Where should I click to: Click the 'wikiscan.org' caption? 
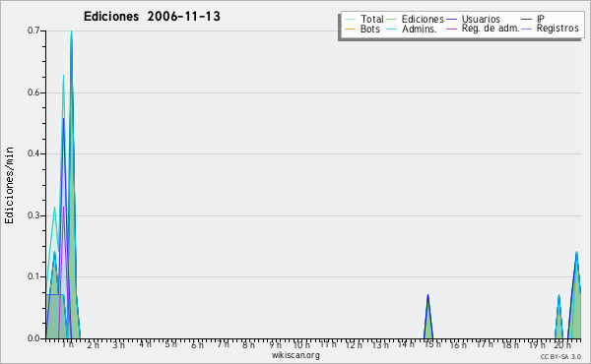(295, 355)
